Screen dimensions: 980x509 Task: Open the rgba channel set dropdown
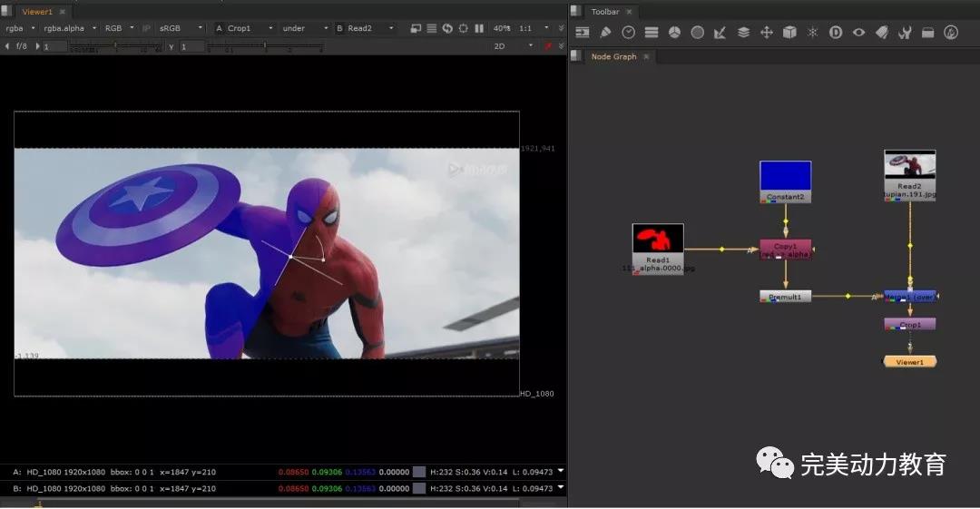click(x=20, y=28)
